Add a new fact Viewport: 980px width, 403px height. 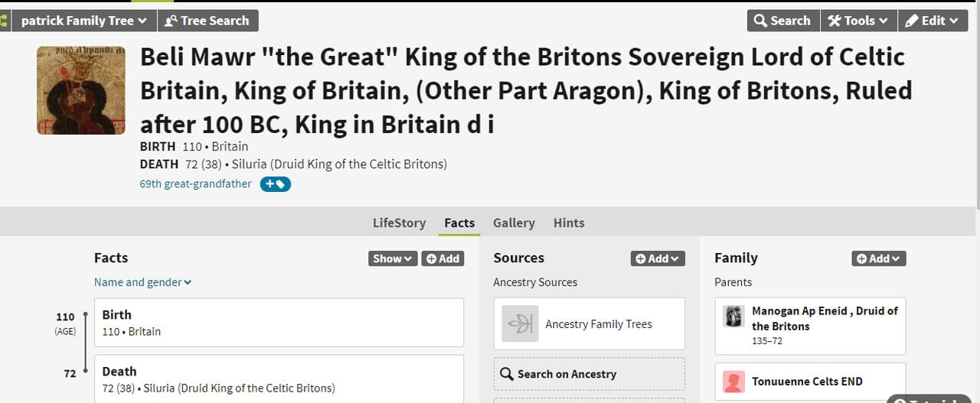point(443,258)
